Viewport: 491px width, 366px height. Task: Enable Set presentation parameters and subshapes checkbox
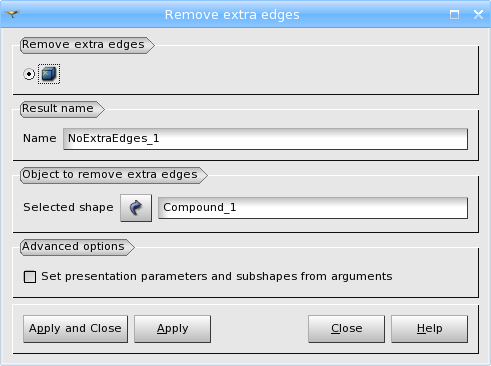30,277
